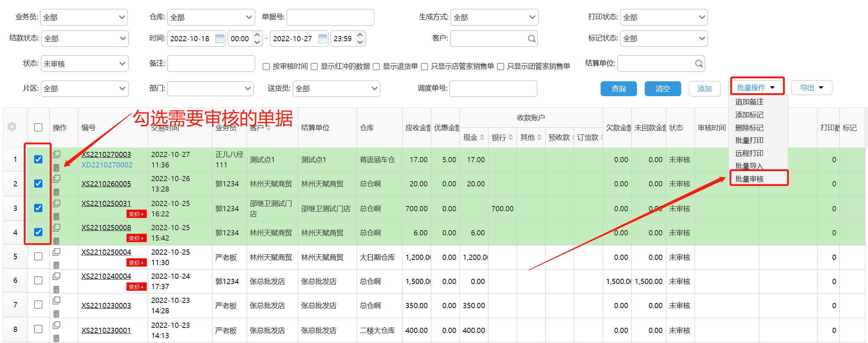This screenshot has width=868, height=343.
Task: Click the 添加 button
Action: (705, 89)
